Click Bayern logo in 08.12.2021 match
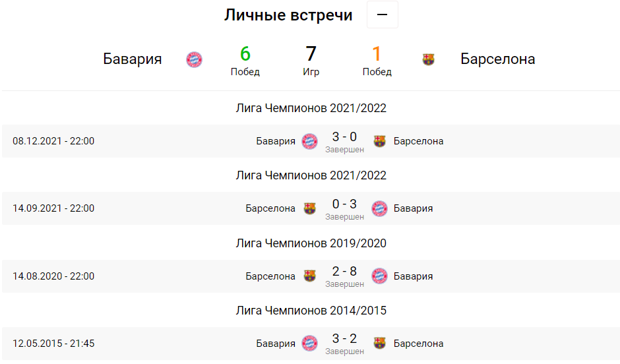 click(x=309, y=142)
